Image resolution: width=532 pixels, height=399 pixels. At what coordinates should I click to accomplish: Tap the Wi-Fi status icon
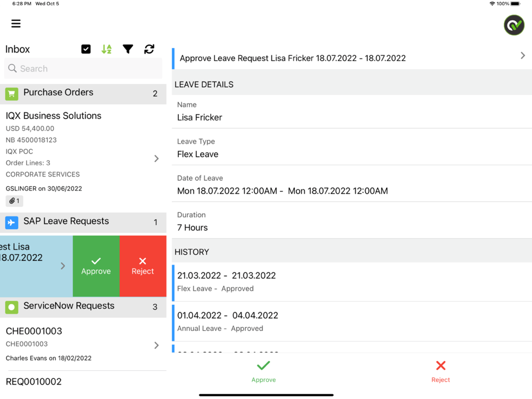pos(492,4)
